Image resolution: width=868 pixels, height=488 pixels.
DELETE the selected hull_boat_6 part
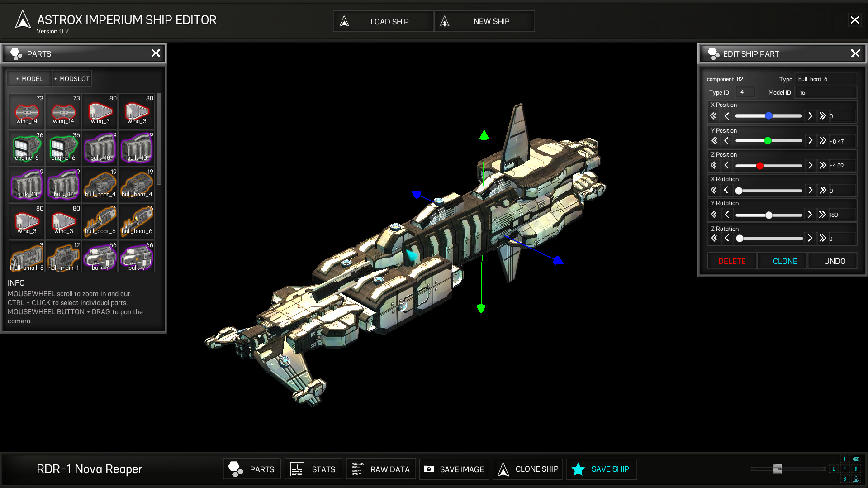(731, 261)
